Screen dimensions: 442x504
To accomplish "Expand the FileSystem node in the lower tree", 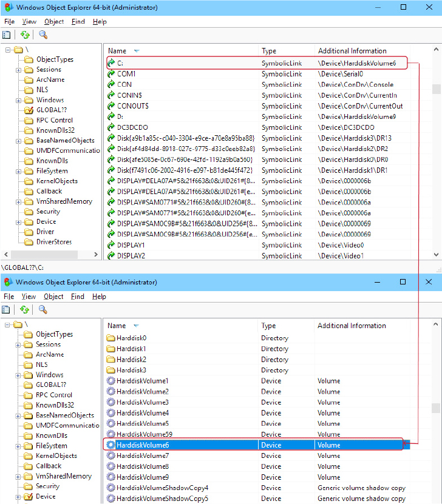I will 19,446.
